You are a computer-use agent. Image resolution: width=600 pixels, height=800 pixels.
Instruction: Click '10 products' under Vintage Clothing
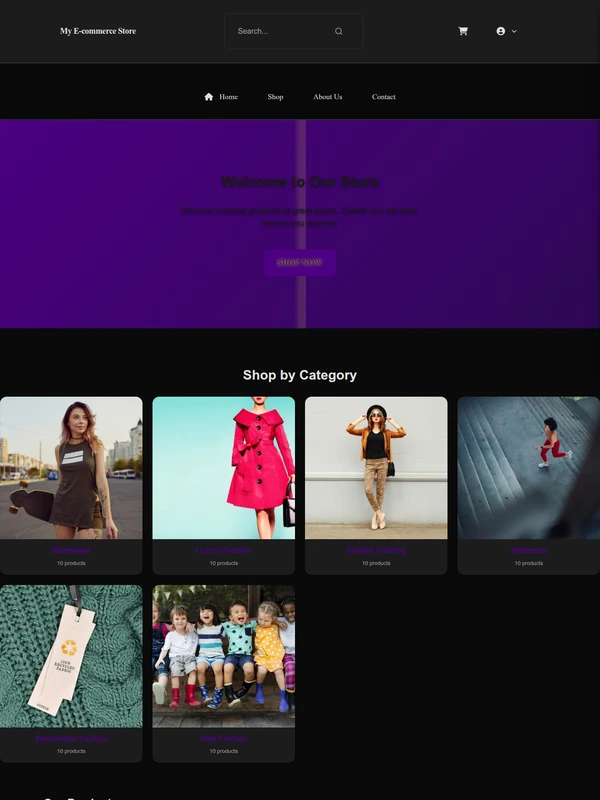[x=376, y=563]
